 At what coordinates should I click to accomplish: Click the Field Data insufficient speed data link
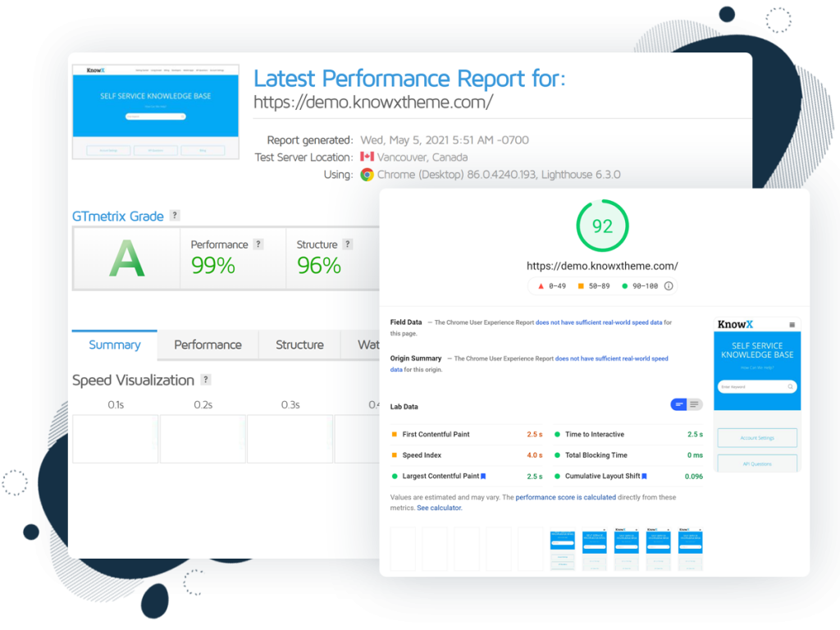[x=599, y=323]
